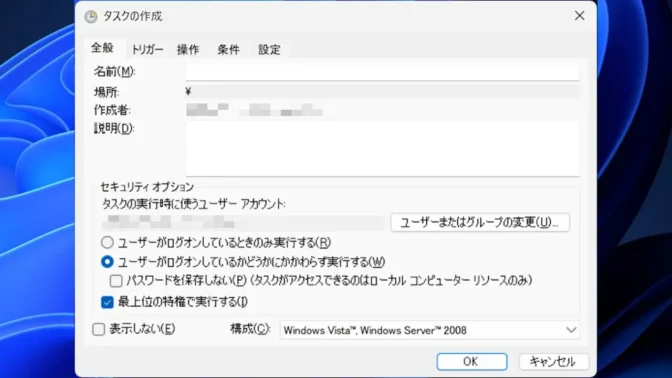Open the 構成(C) dropdown list
The height and width of the screenshot is (378, 672).
tap(429, 330)
